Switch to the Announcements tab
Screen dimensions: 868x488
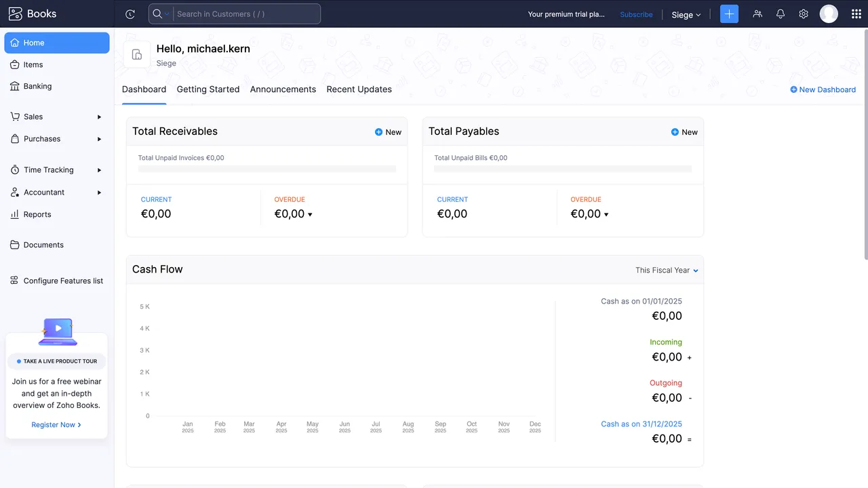click(x=283, y=89)
